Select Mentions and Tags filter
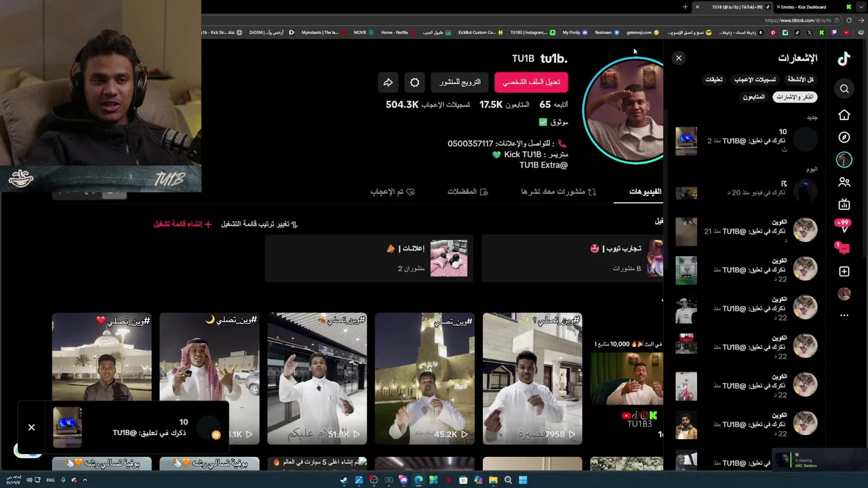 click(x=795, y=97)
